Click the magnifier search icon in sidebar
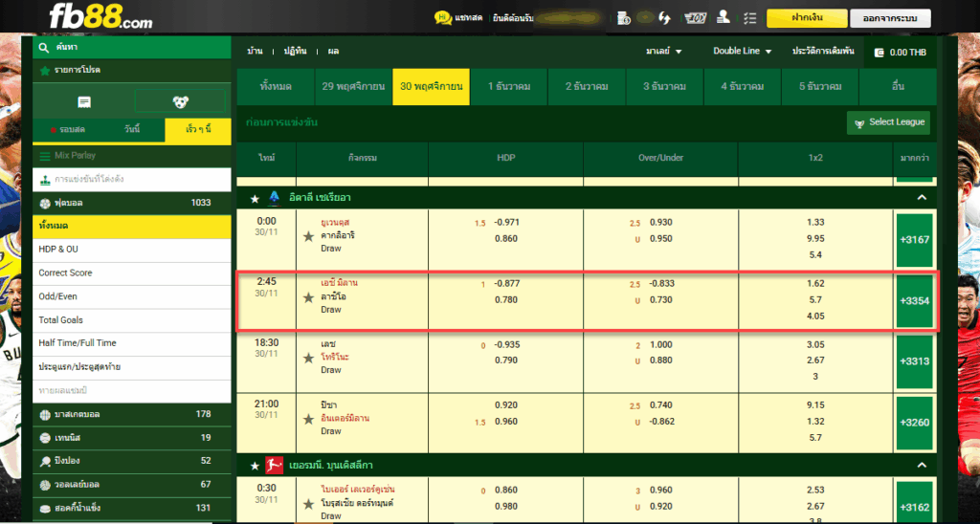 pos(44,48)
